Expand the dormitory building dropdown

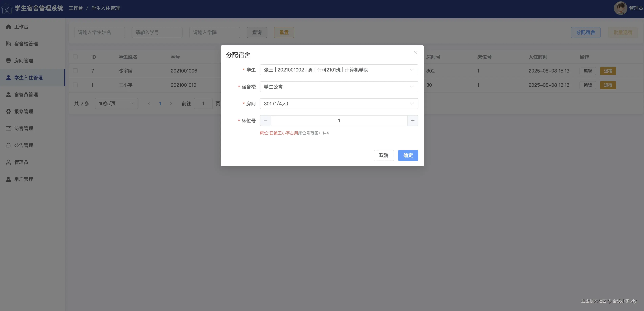(339, 87)
